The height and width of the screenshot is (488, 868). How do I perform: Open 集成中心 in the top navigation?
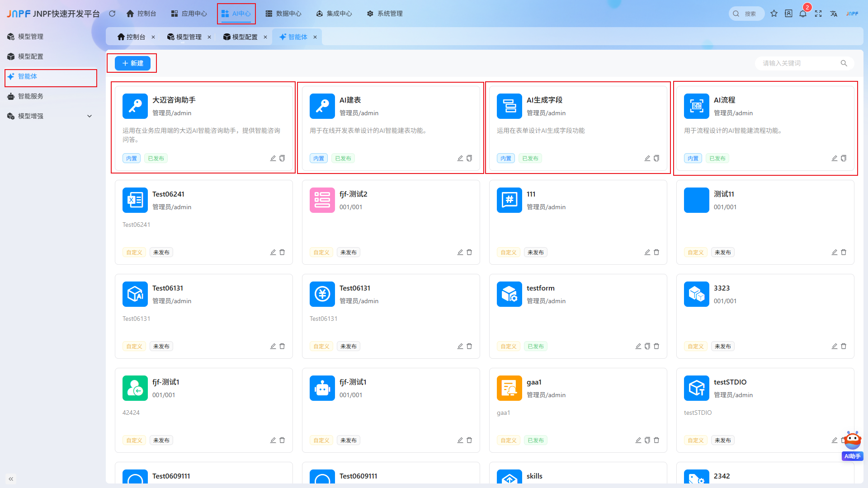(334, 14)
